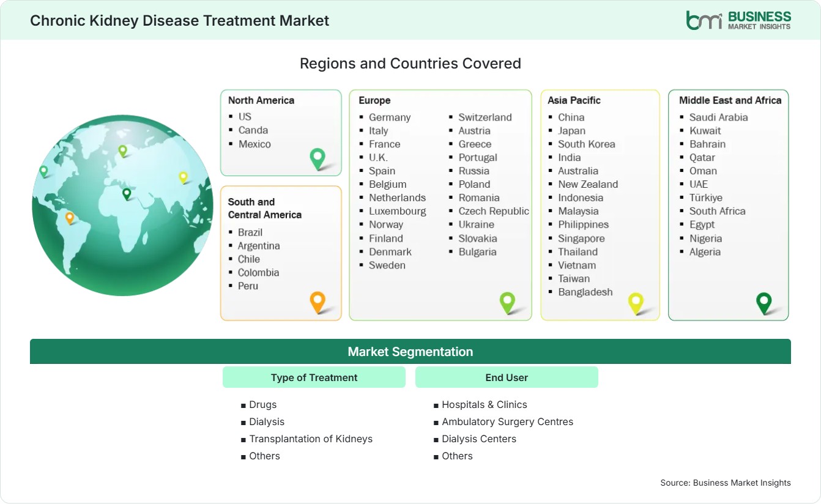The image size is (821, 504).
Task: Click Argentina in the country list
Action: [259, 246]
